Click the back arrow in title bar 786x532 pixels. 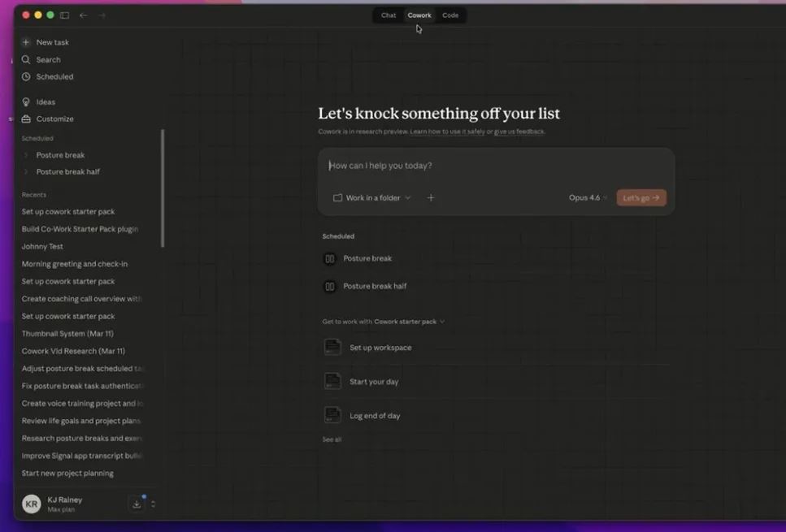[x=83, y=15]
